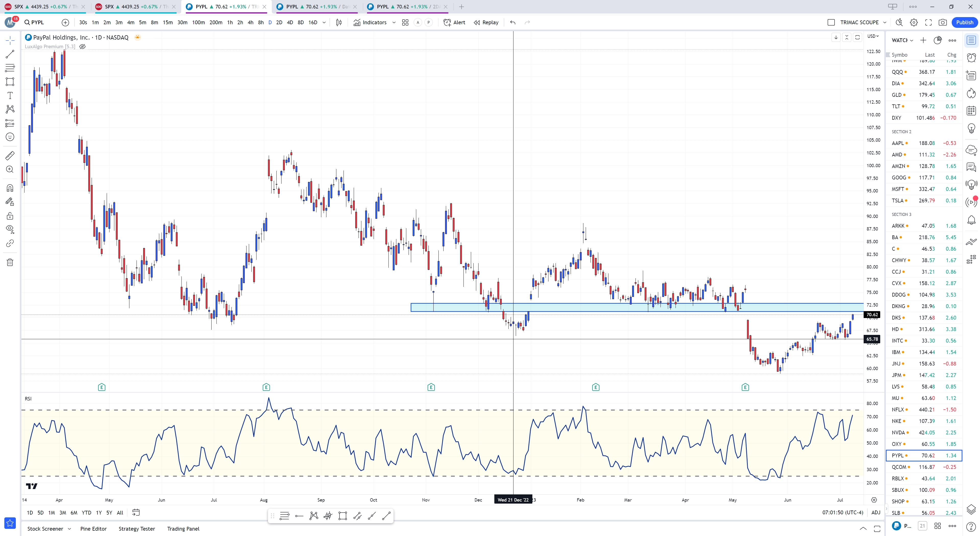Select the ruler measure tool
The image size is (980, 536).
click(10, 155)
